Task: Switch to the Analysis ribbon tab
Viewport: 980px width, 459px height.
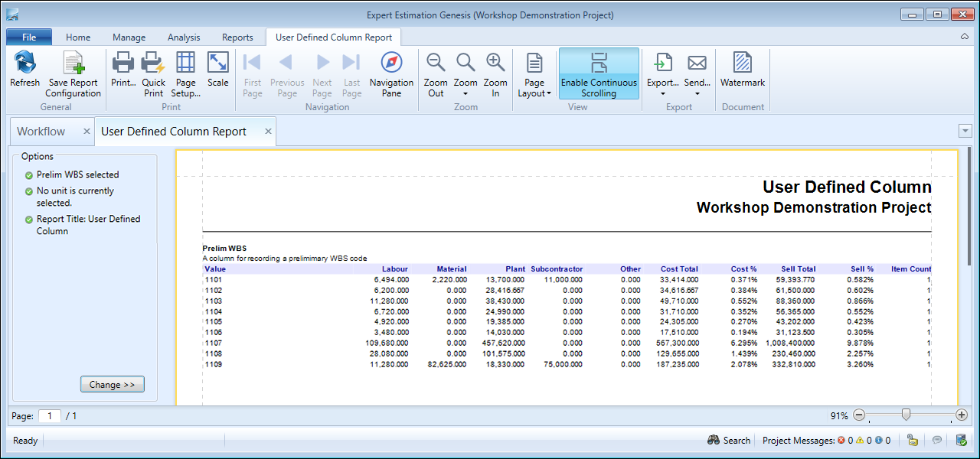Action: pyautogui.click(x=184, y=37)
